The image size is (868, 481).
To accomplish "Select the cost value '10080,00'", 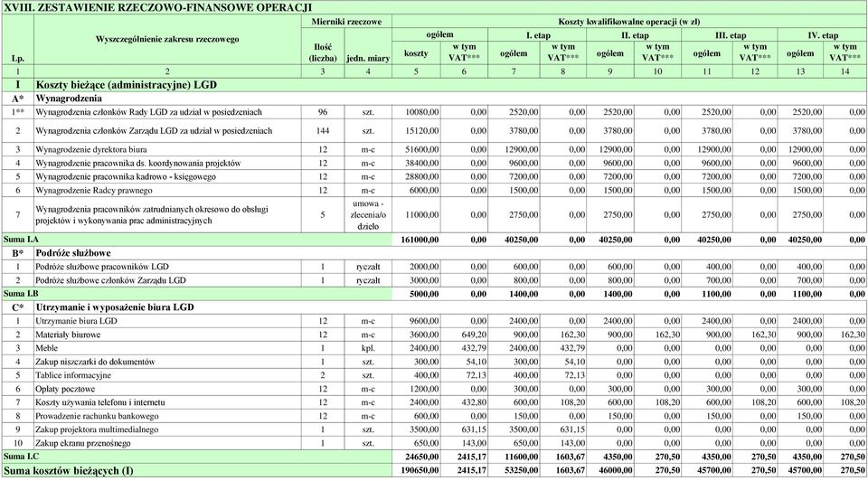I will [422, 112].
